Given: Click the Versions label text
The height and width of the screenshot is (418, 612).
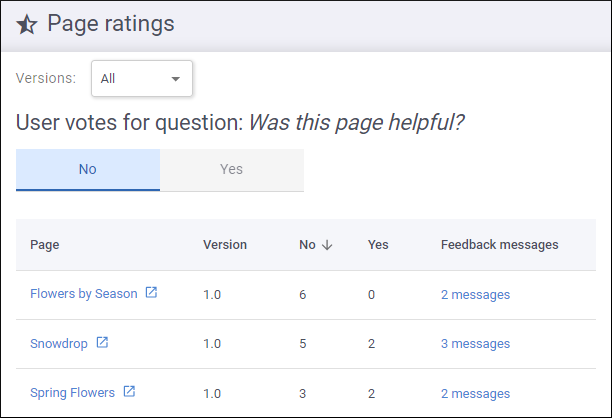Looking at the screenshot, I should pos(46,78).
